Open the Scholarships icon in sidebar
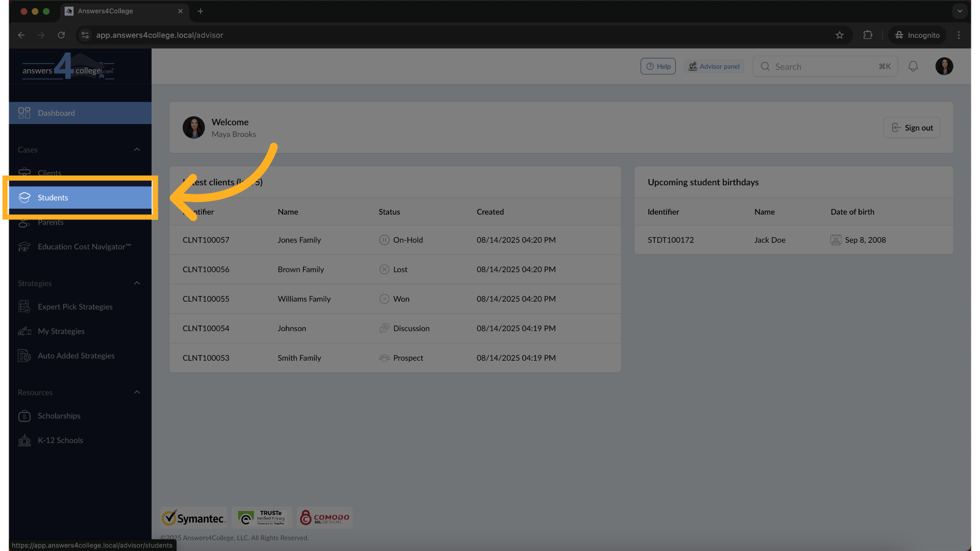Image resolution: width=980 pixels, height=551 pixels. [x=24, y=416]
